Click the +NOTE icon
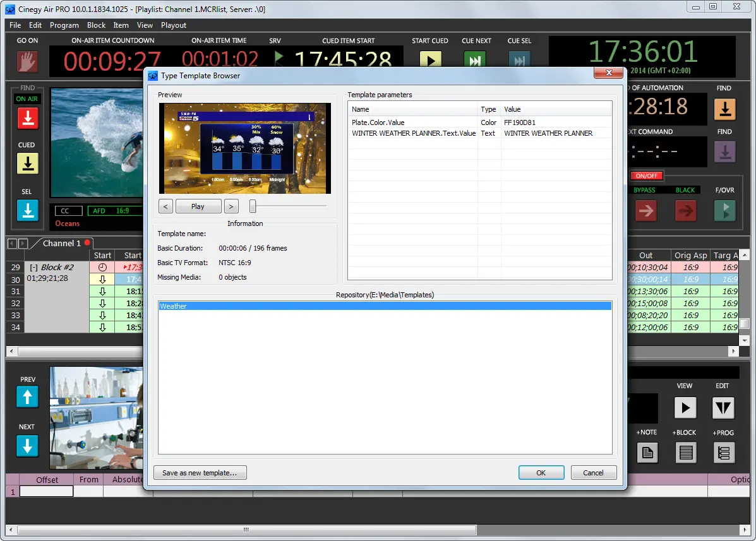The width and height of the screenshot is (756, 541). pos(647,453)
